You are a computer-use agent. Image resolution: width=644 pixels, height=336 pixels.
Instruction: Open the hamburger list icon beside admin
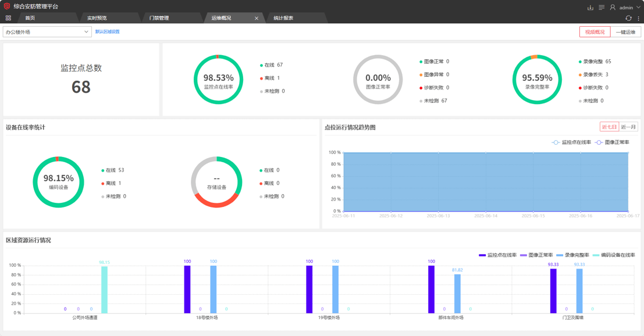[602, 8]
